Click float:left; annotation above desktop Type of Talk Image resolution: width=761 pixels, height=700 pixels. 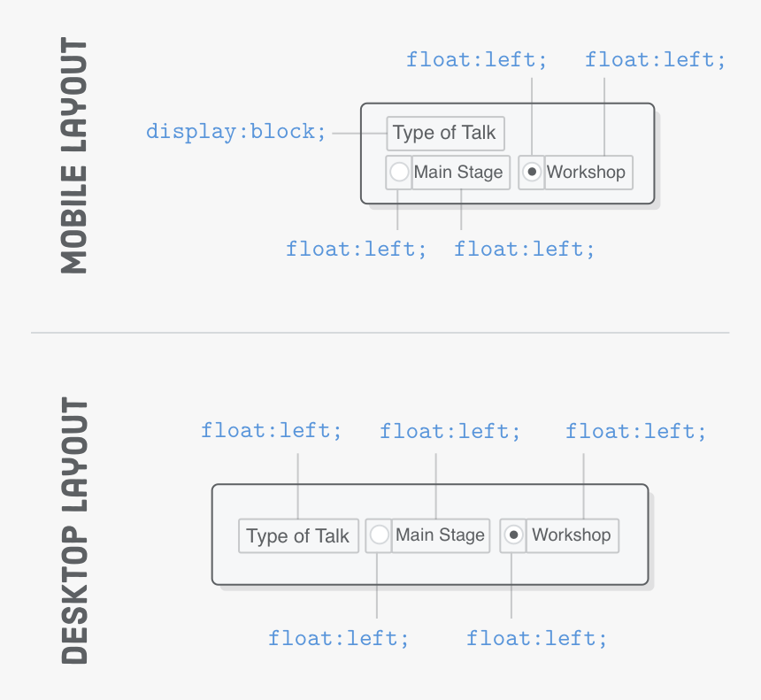[271, 431]
